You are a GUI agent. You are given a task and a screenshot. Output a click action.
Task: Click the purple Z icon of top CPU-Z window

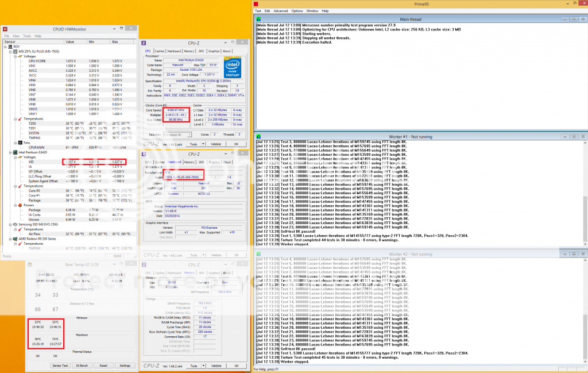[144, 43]
